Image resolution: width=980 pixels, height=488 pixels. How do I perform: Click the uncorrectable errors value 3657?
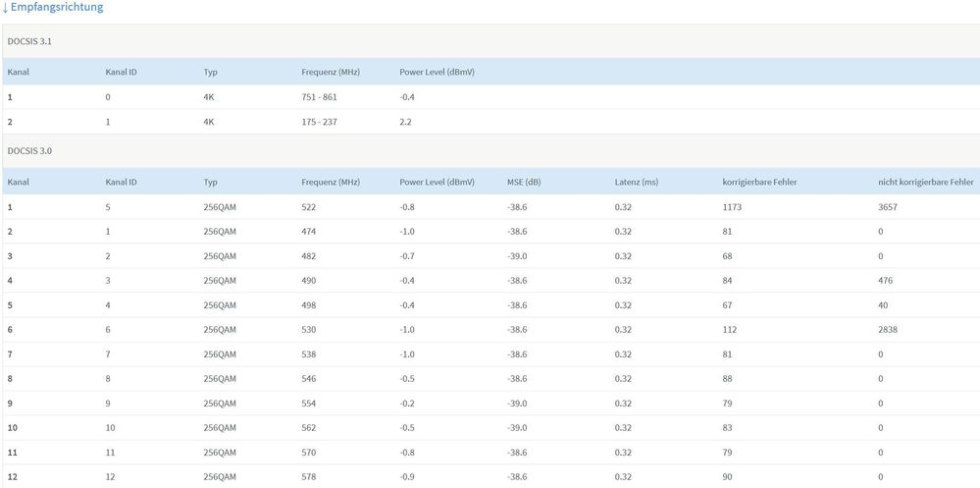[x=888, y=206]
